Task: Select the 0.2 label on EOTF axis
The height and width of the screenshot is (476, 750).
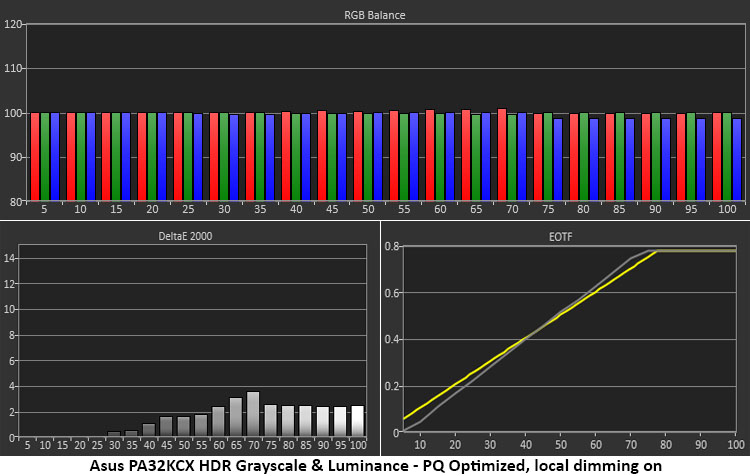Action: pos(392,386)
